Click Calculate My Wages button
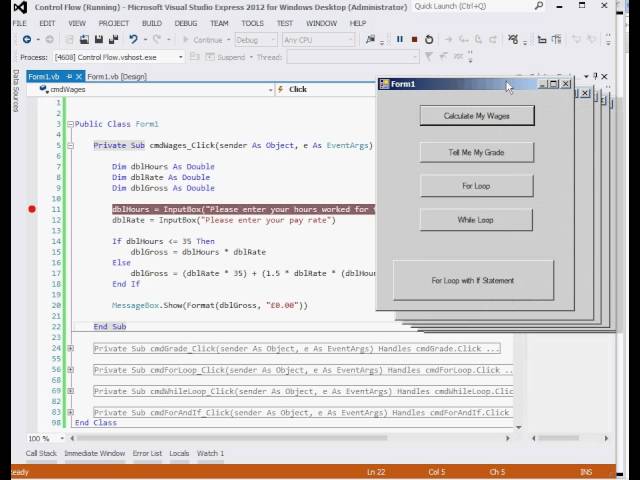The height and width of the screenshot is (480, 640). pos(477,116)
